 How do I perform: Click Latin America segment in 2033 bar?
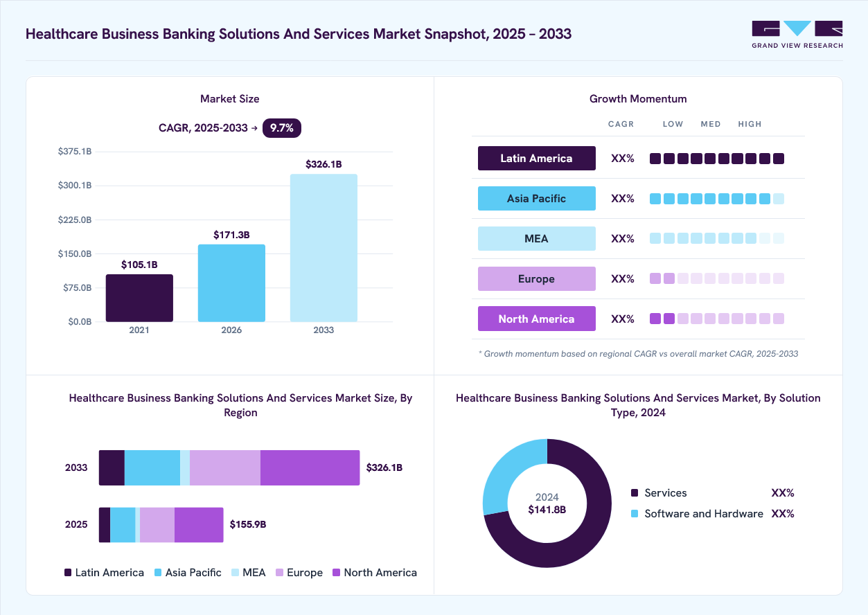(x=112, y=467)
